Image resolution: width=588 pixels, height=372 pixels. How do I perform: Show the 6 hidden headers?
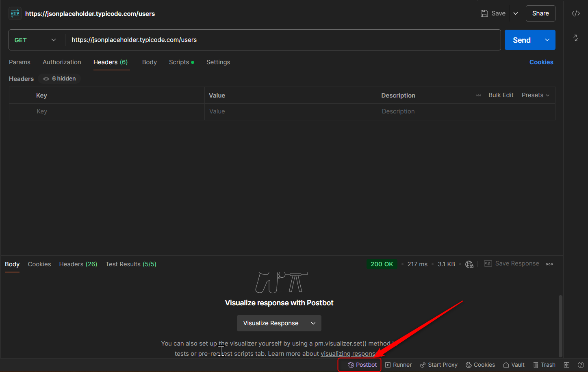coord(60,78)
